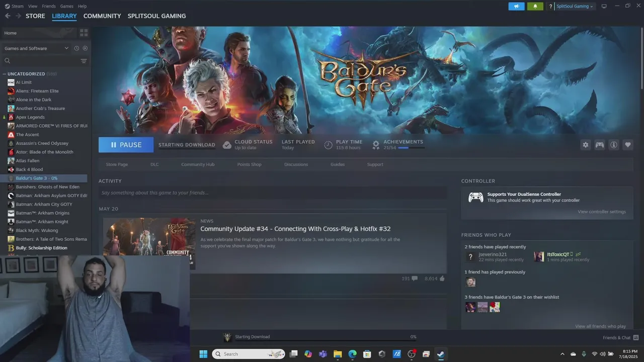Sort library by recent activity clock icon

click(x=76, y=48)
